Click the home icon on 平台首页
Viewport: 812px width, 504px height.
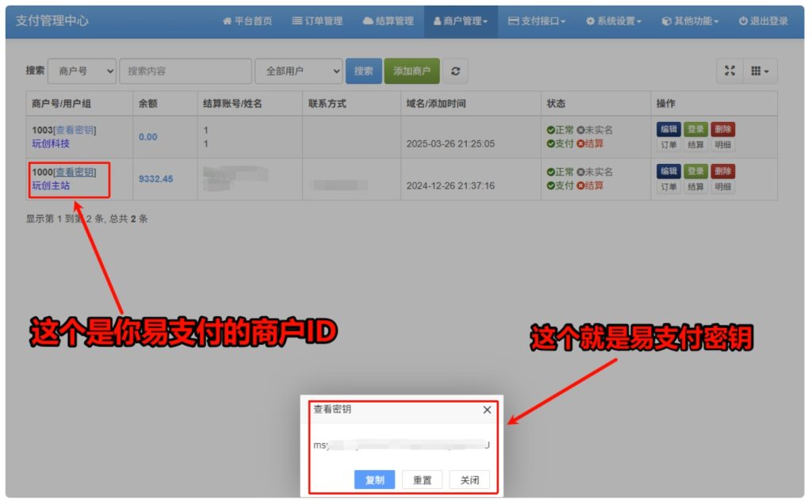point(228,21)
